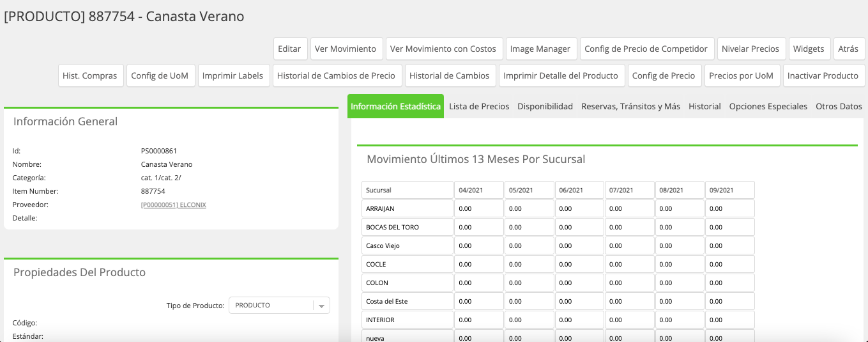Select the 05/2021 column header

tap(529, 190)
